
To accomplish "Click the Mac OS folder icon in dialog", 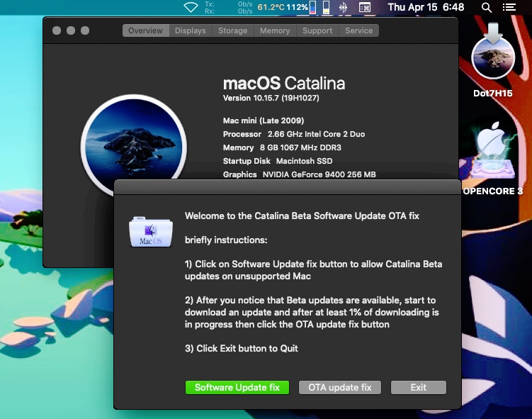I will tap(151, 232).
